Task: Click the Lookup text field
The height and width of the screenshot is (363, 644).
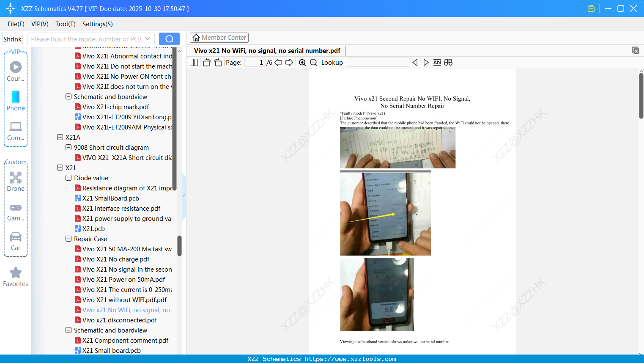Action: 378,63
